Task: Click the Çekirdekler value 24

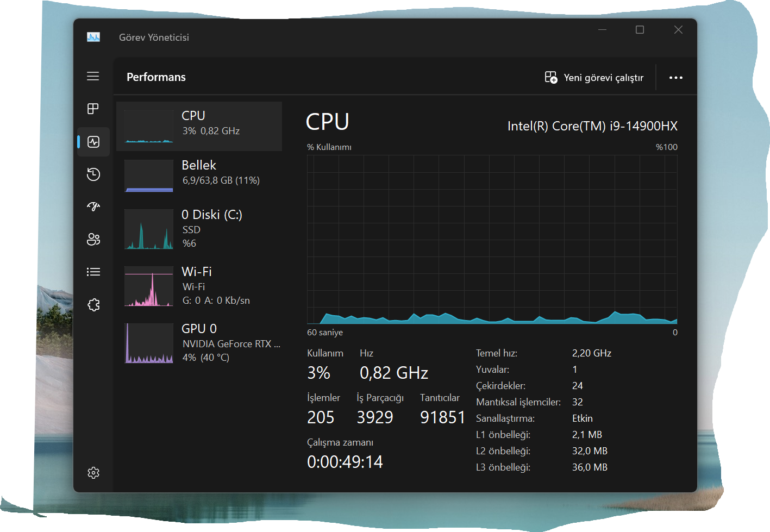Action: 577,386
